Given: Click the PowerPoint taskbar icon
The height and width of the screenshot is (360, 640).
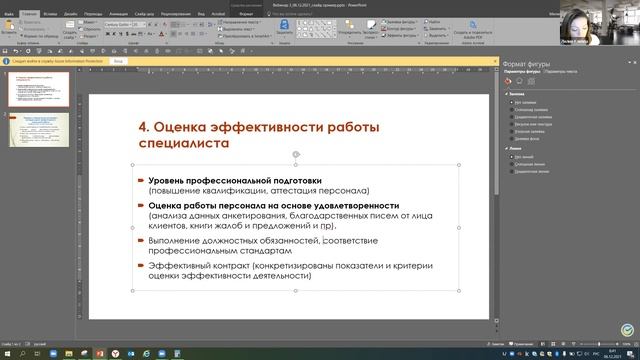Looking at the screenshot, I should (x=100, y=353).
